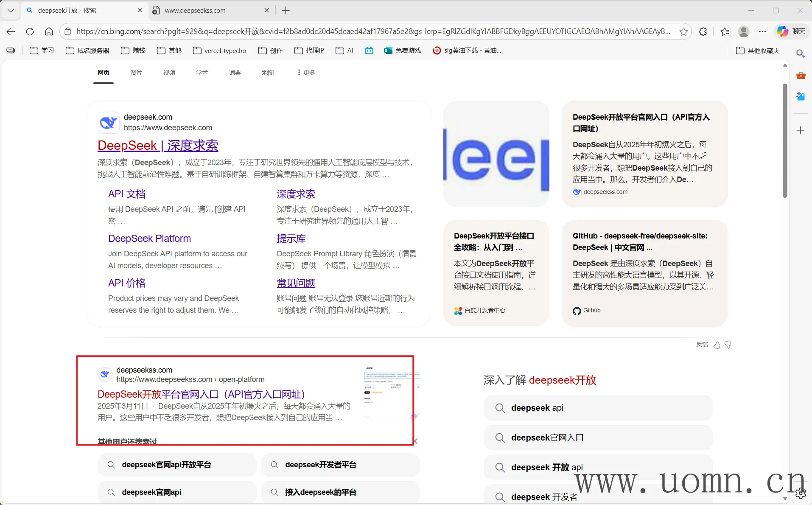The width and height of the screenshot is (812, 505).
Task: Click the thumbs up feedback icon
Action: (x=717, y=345)
